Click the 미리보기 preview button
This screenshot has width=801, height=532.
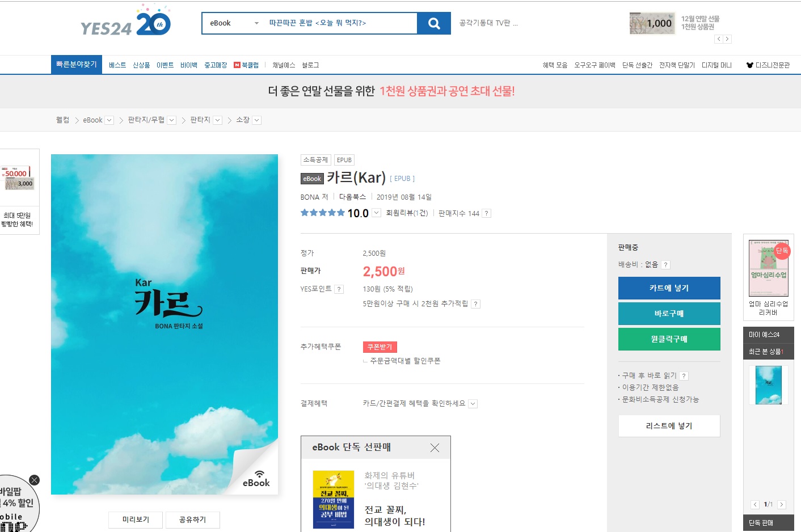pyautogui.click(x=136, y=520)
